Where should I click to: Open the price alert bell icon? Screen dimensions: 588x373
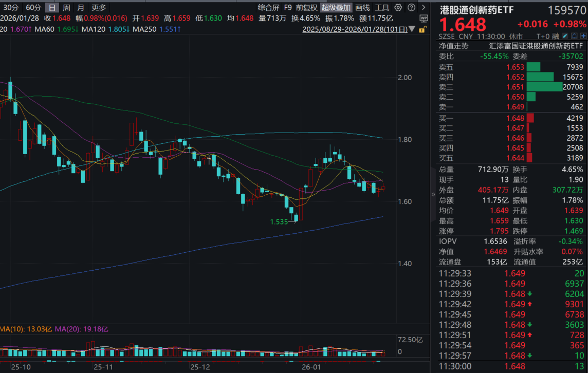click(574, 35)
